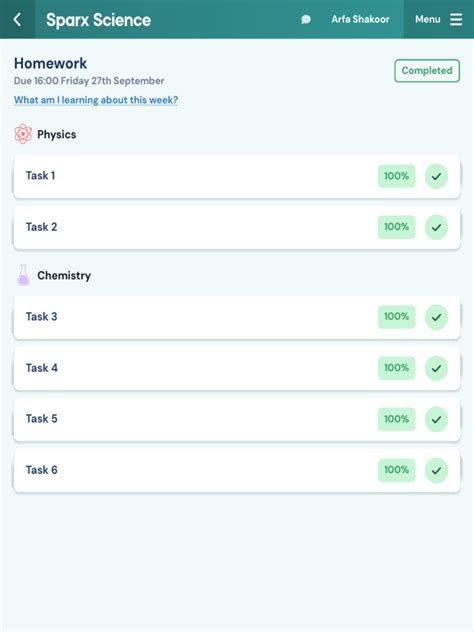Open the chat speech bubble icon
This screenshot has height=632, width=474.
click(x=306, y=19)
